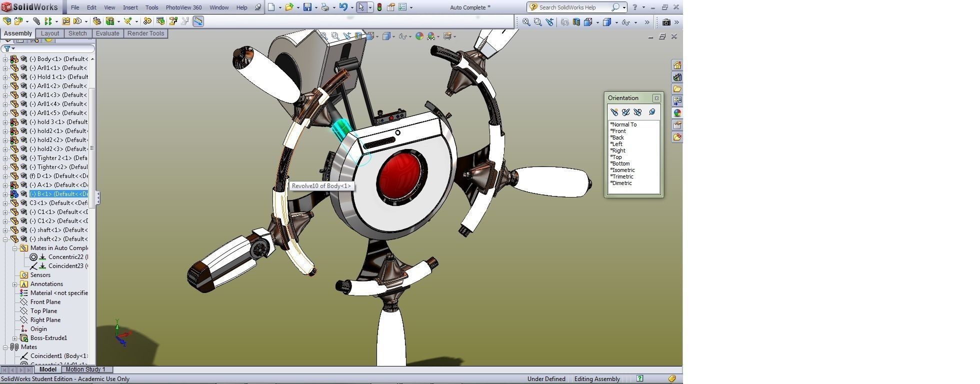Screen dimensions: 980x384
Task: Switch to the Sketch tab
Action: 77,33
